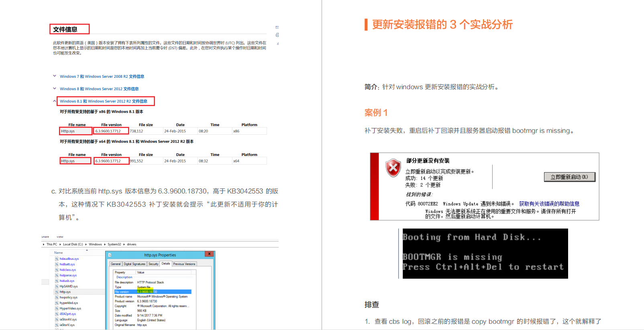Click file icon next to hidusb.sys
This screenshot has height=330, width=644.
coord(57,281)
